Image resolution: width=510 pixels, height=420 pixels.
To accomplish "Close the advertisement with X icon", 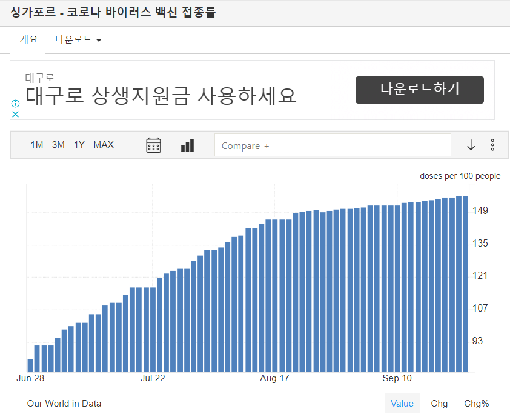I will 15,114.
